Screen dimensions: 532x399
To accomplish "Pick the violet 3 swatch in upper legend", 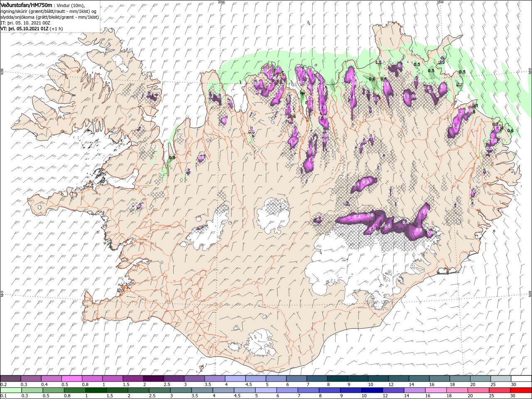I will (194, 379).
